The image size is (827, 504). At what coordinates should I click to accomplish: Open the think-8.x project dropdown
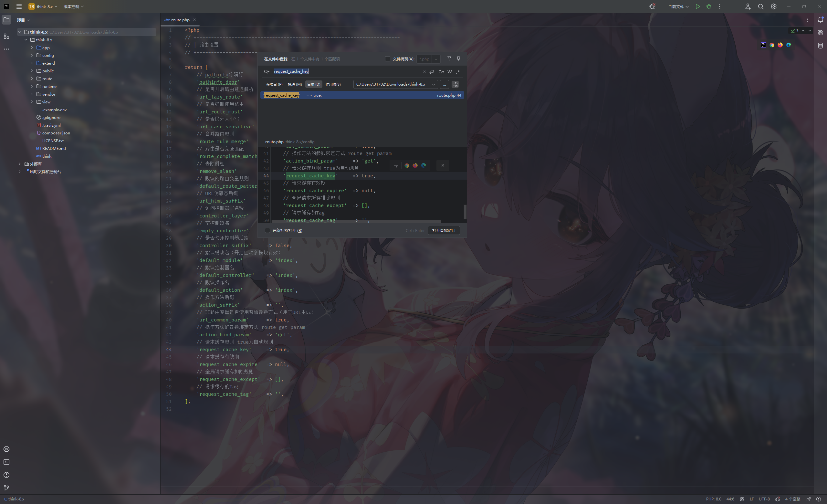click(x=43, y=6)
